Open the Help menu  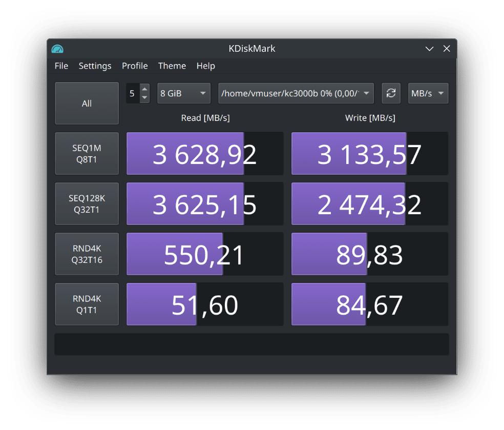[206, 66]
